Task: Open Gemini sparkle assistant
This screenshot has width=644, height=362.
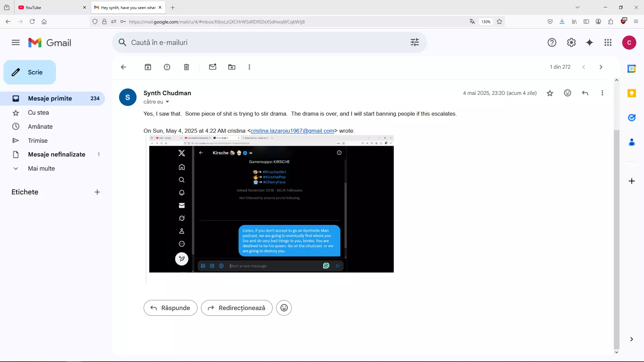Action: click(590, 43)
